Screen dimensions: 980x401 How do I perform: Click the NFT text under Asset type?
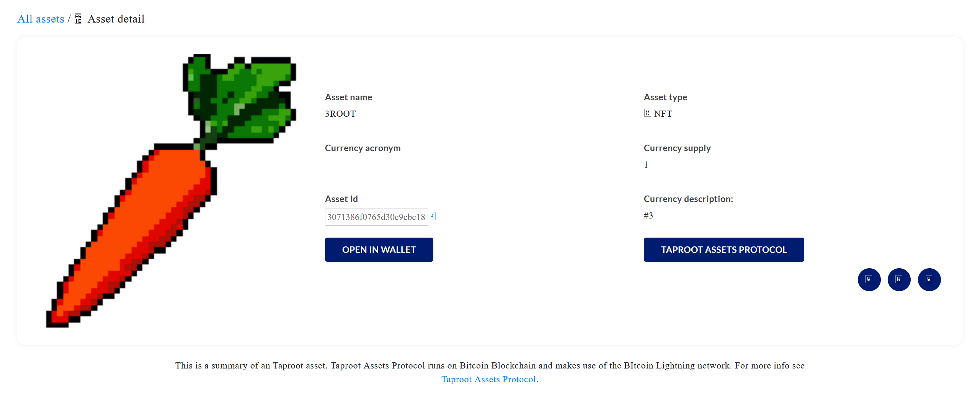pyautogui.click(x=663, y=114)
